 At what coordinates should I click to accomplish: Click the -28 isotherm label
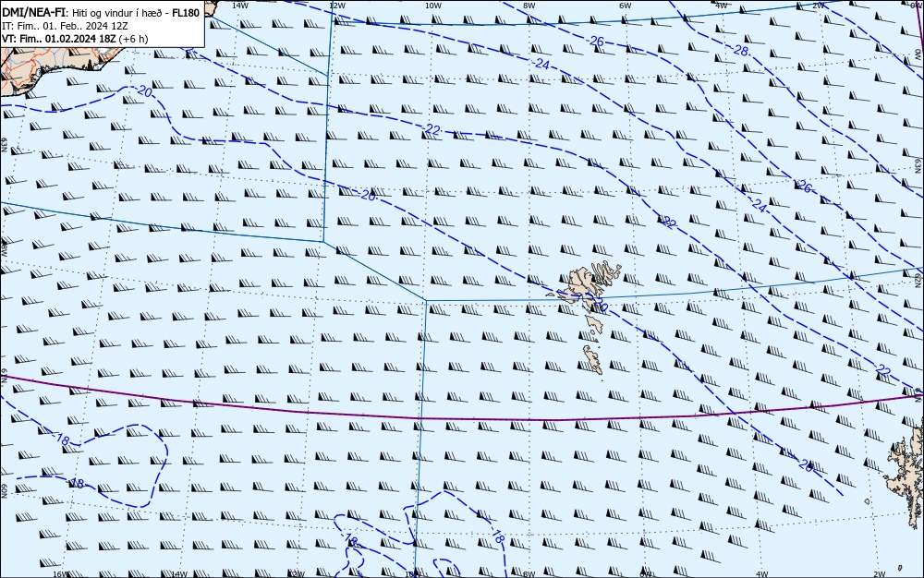741,51
